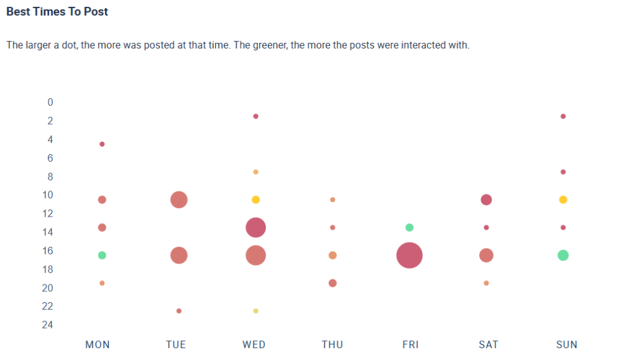Select the lowest small orange Saturday dot

coord(486,283)
